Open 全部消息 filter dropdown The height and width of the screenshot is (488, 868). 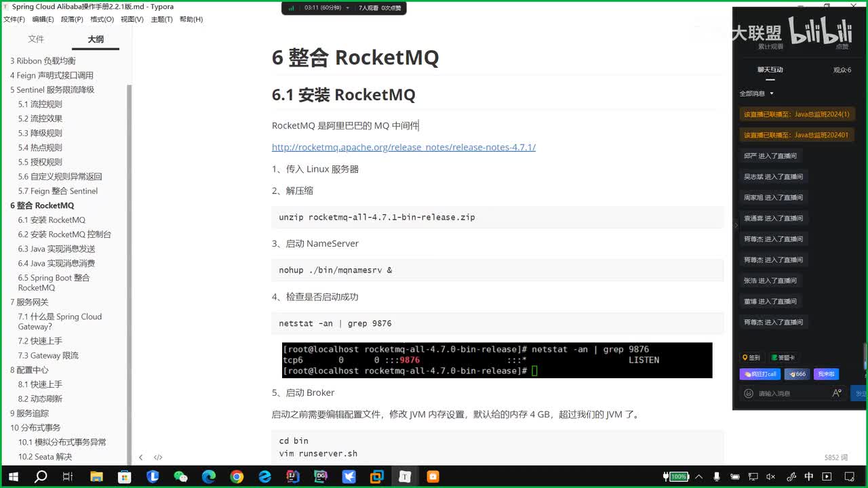(x=756, y=94)
